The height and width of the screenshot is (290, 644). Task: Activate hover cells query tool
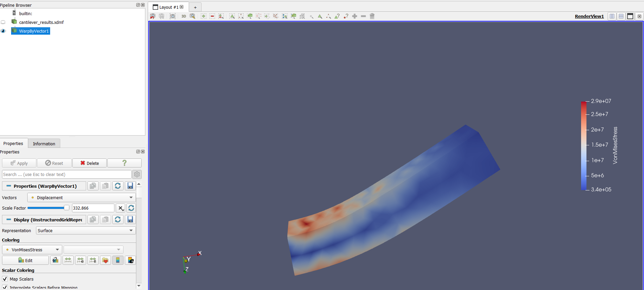tap(337, 16)
